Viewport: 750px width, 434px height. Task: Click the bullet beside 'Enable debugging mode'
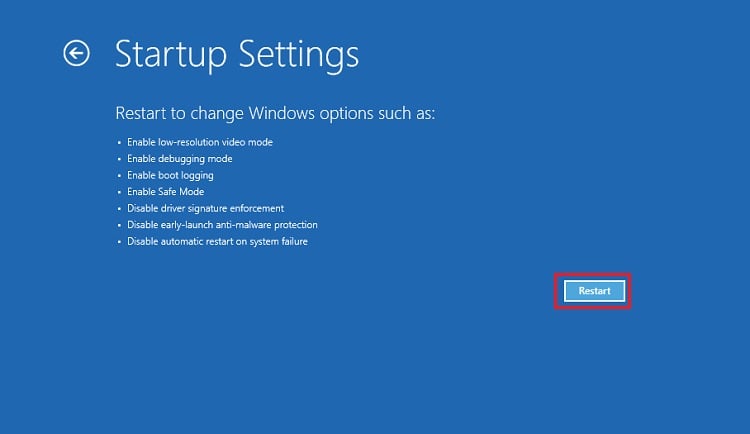click(x=119, y=159)
